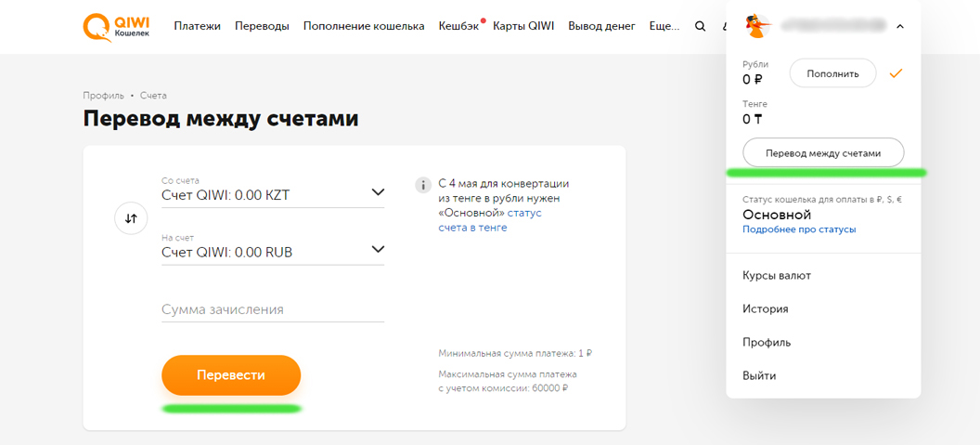Viewport: 980px width, 445px height.
Task: Open Профиль from account menu
Action: [767, 343]
